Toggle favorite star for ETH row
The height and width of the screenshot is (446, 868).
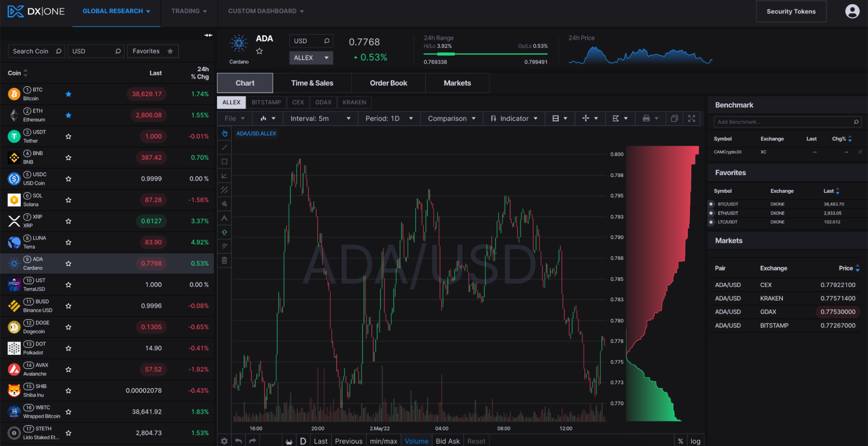pyautogui.click(x=68, y=115)
